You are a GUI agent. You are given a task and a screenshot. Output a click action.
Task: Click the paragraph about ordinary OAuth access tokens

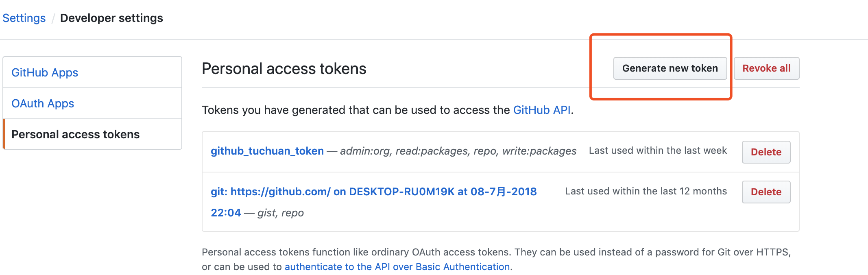[496, 252]
